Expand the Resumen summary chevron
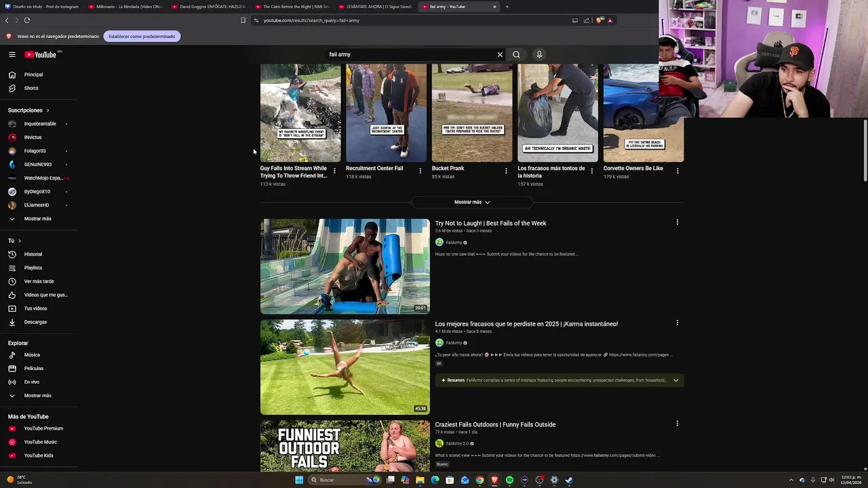The image size is (868, 488). (675, 380)
